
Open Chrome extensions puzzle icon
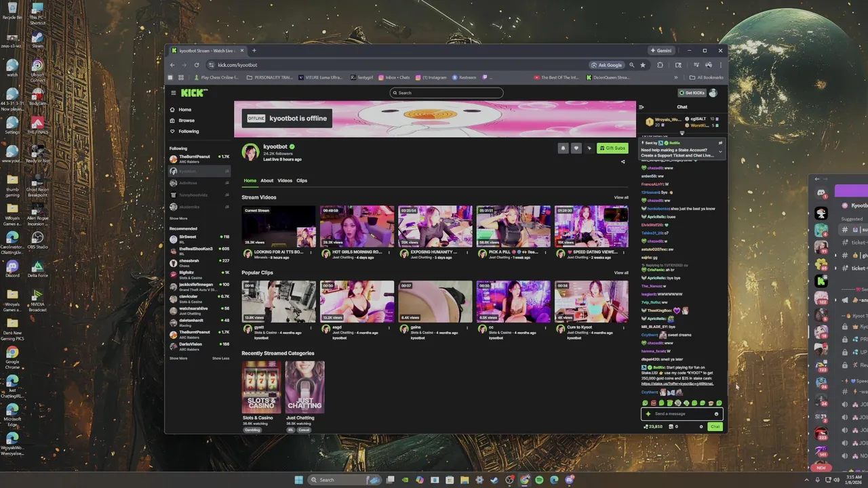tap(660, 65)
